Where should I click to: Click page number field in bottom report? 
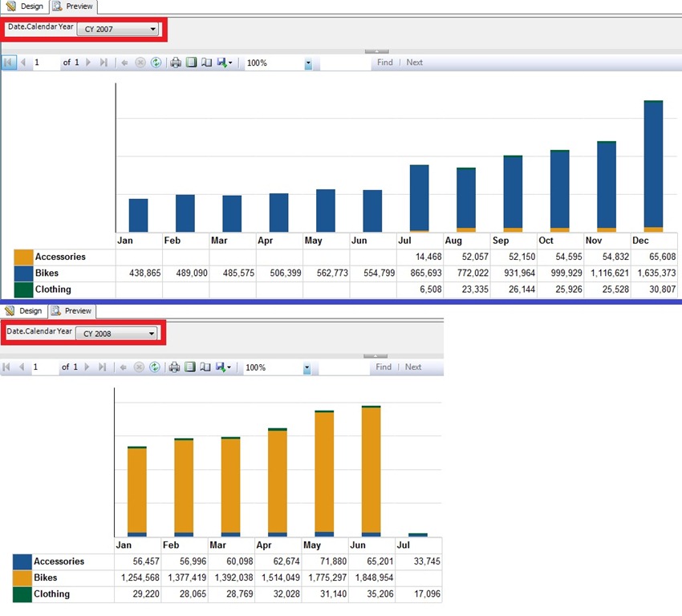click(44, 367)
